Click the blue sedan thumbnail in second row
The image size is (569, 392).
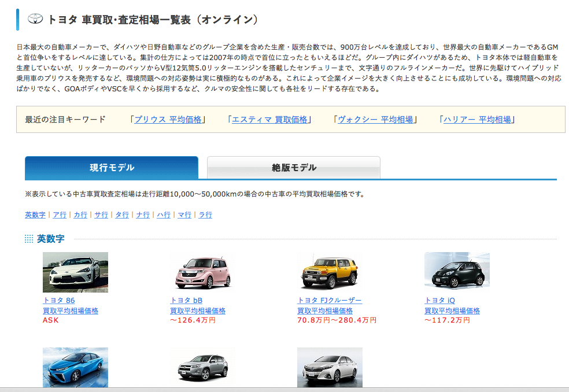(76, 367)
